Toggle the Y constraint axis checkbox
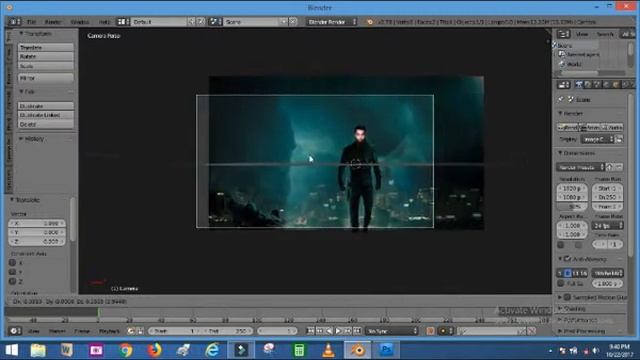This screenshot has height=360, width=640. click(x=13, y=272)
